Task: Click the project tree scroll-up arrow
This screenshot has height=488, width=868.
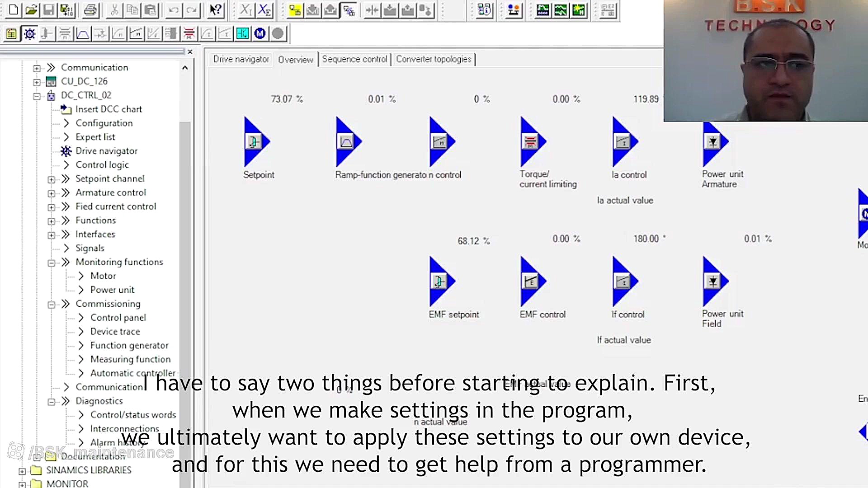Action: [x=185, y=68]
